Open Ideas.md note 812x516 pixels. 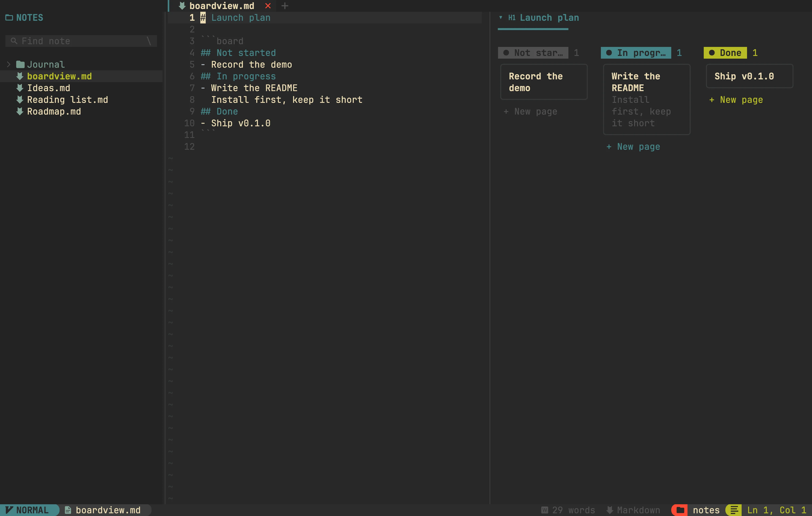coord(48,88)
